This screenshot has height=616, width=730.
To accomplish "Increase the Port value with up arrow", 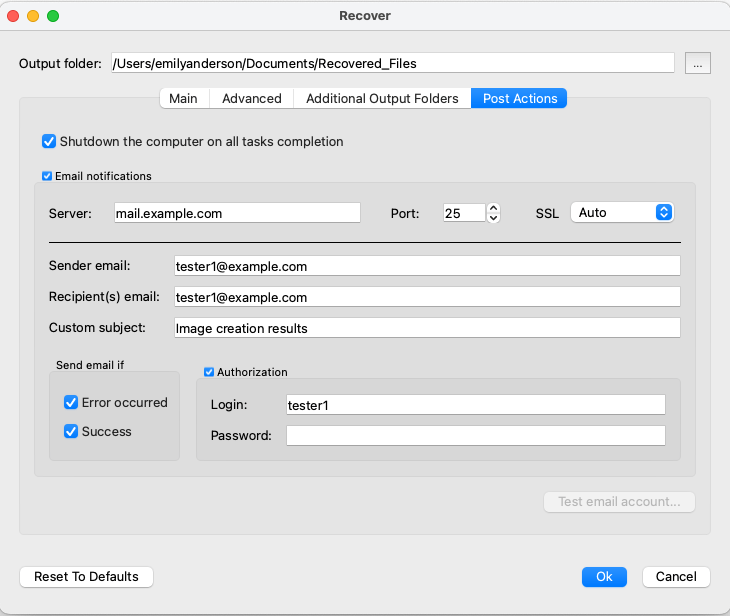I will (493, 208).
